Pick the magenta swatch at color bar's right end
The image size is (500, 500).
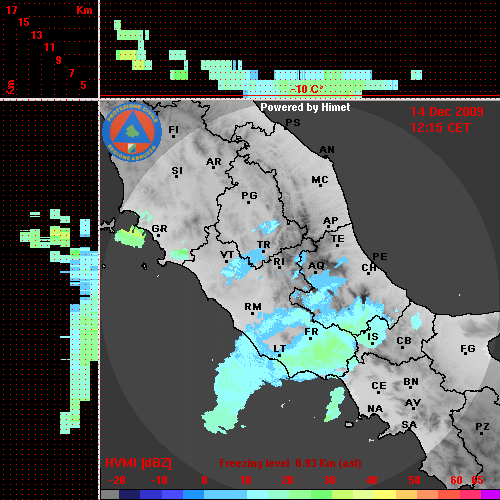(x=490, y=495)
